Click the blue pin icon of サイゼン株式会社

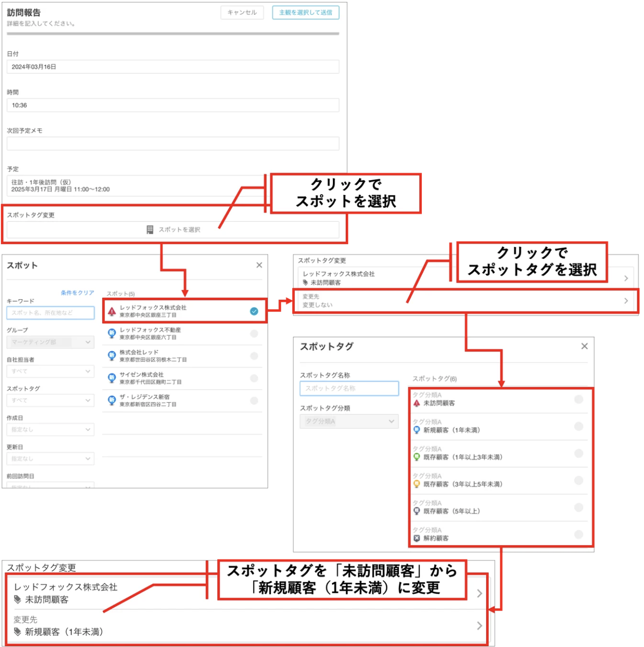[x=112, y=378]
